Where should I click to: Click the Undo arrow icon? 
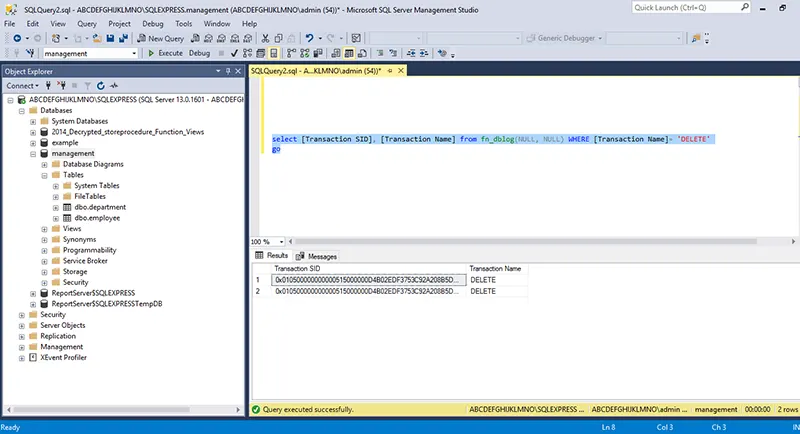click(x=309, y=38)
